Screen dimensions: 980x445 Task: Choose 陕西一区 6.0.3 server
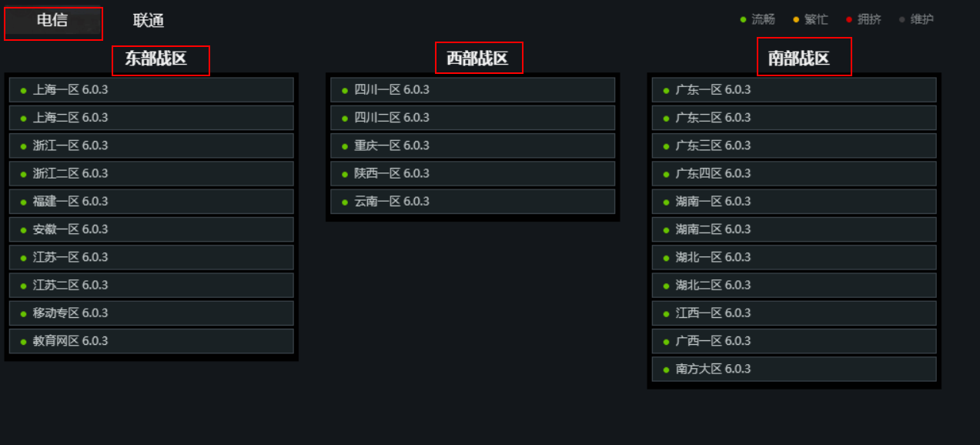point(473,174)
